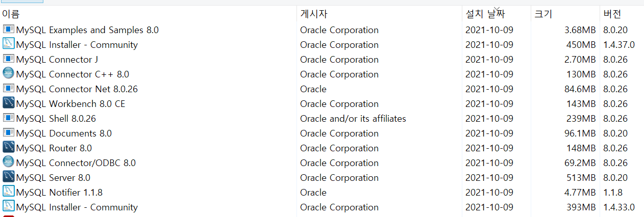Viewport: 644px width, 217px height.
Task: Click the MySQL Examples and Samples 8.0 icon
Action: point(9,30)
